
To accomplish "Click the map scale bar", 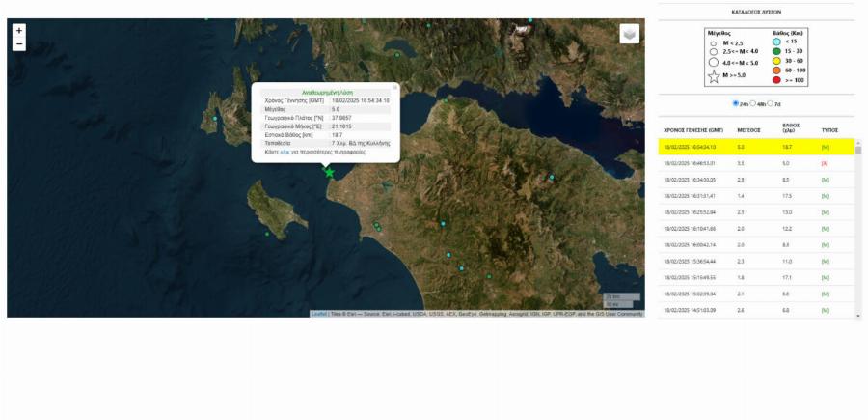I will click(x=622, y=300).
